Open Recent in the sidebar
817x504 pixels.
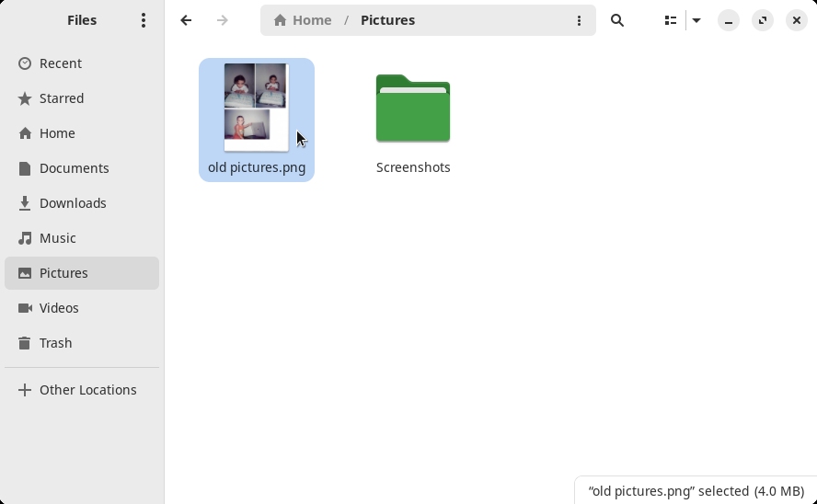tap(82, 63)
